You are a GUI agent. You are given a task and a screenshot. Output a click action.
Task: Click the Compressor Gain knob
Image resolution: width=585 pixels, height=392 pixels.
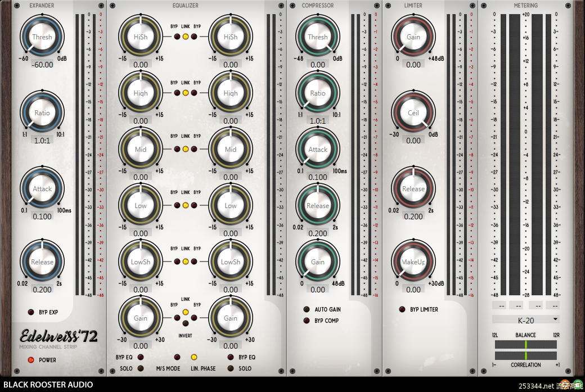pyautogui.click(x=318, y=262)
